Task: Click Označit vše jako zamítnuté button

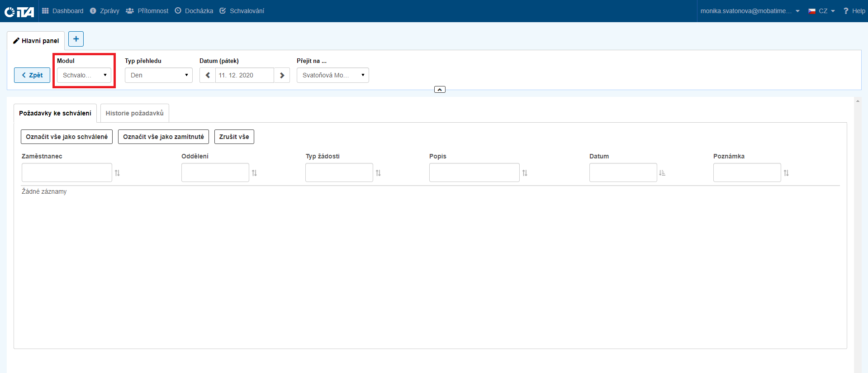Action: (x=163, y=137)
